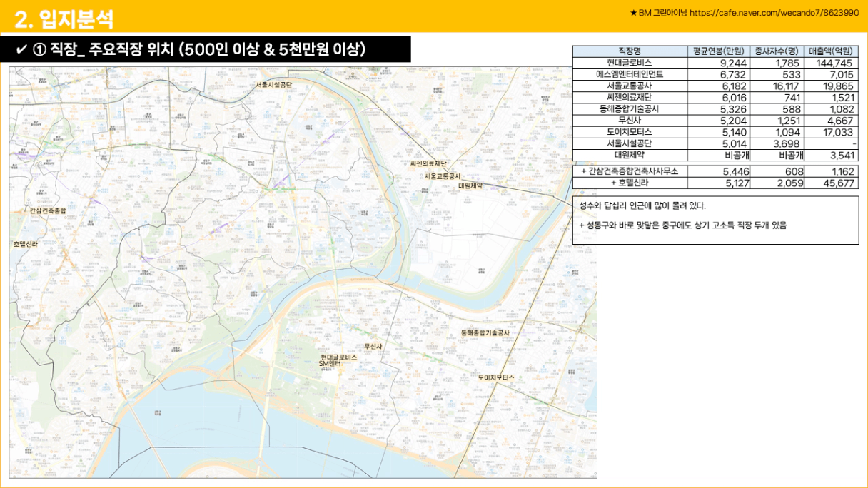Click the revenue value '45,677'

pyautogui.click(x=838, y=183)
